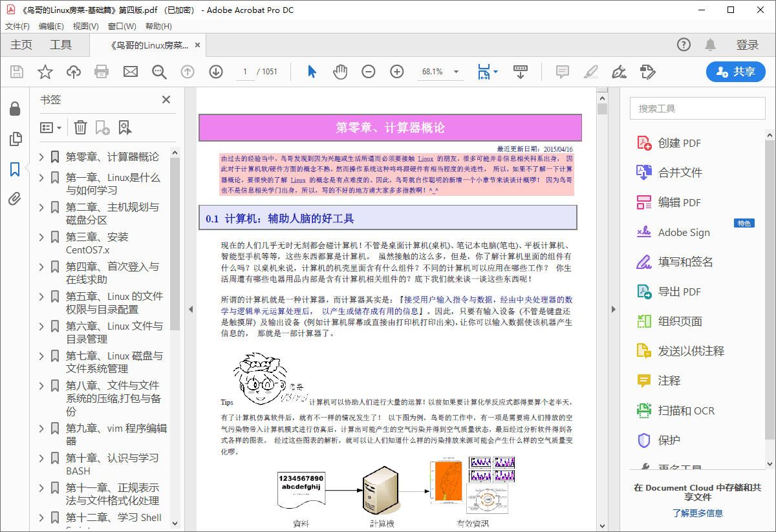The height and width of the screenshot is (532, 776).
Task: Open the 附件 (attachments) panel icon
Action: (16, 198)
